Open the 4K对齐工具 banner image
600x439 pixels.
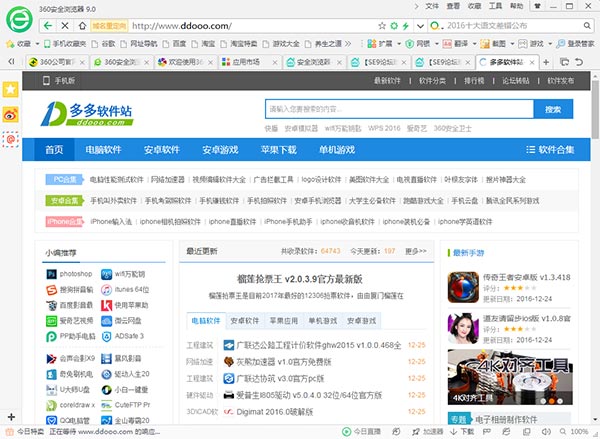510,377
